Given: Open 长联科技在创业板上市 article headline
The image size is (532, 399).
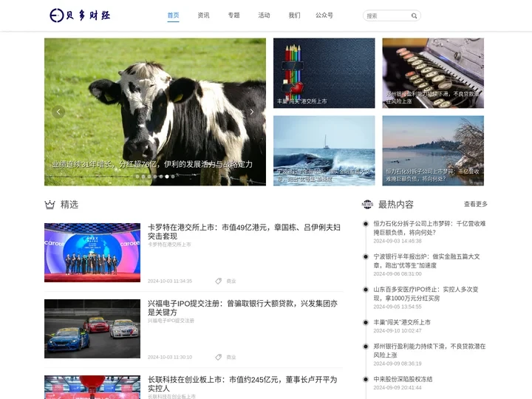Looking at the screenshot, I should click(242, 383).
